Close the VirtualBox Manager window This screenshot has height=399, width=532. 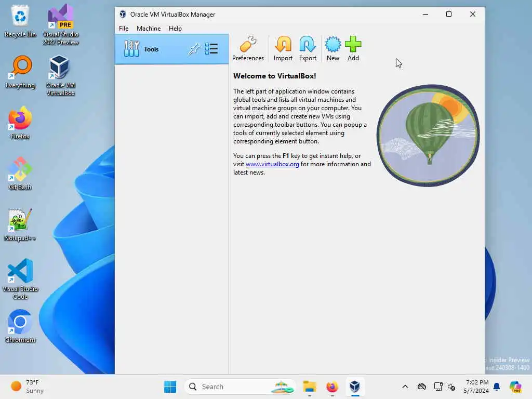(x=473, y=14)
